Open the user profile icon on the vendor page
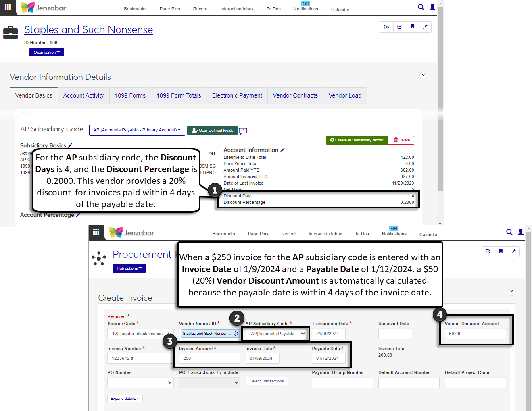Image resolution: width=532 pixels, height=411 pixels. [432, 7]
